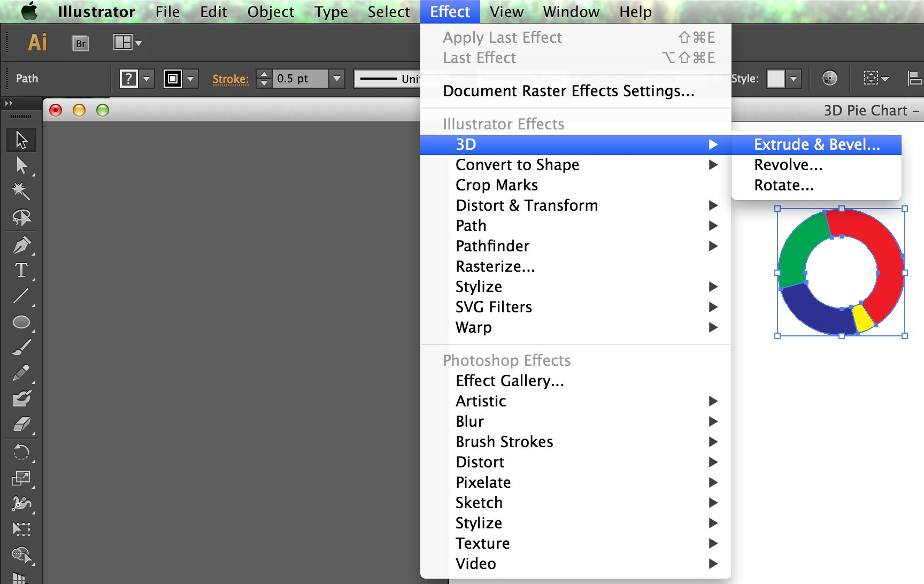
Task: Select the Lasso tool
Action: tap(21, 217)
